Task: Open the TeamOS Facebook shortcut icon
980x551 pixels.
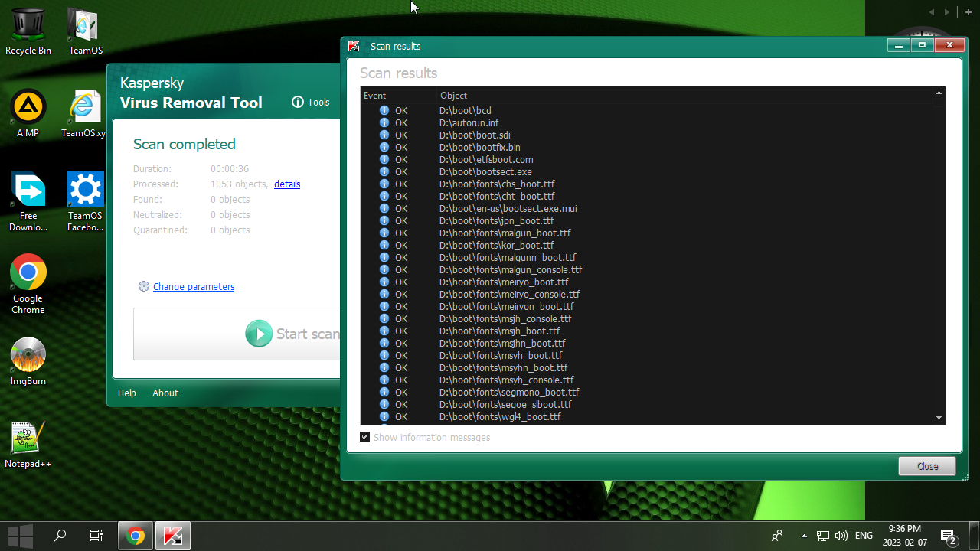Action: (85, 202)
